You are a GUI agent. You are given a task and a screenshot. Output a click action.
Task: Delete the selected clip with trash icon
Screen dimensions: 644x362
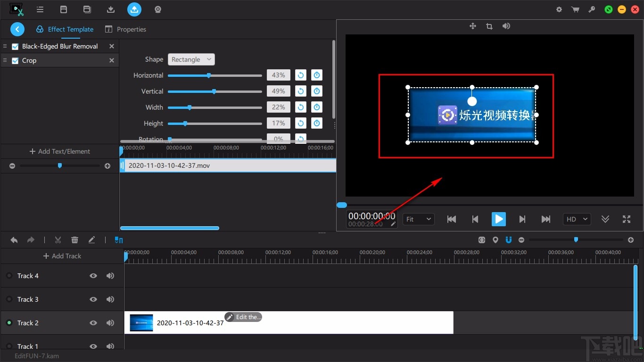(x=74, y=240)
